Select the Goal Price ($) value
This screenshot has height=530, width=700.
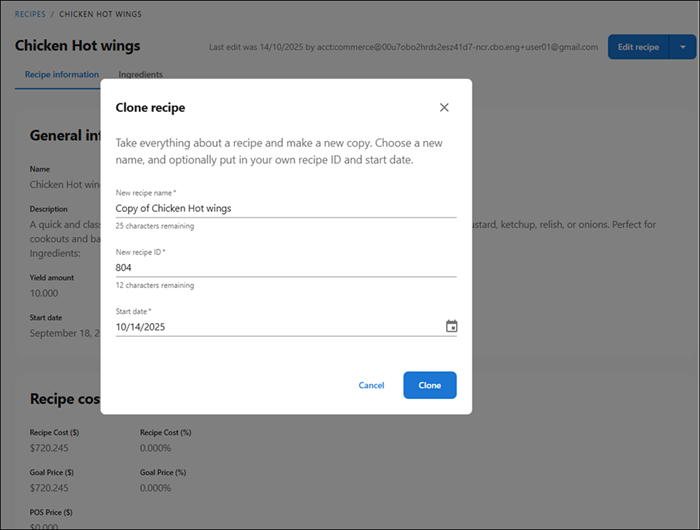click(x=50, y=488)
